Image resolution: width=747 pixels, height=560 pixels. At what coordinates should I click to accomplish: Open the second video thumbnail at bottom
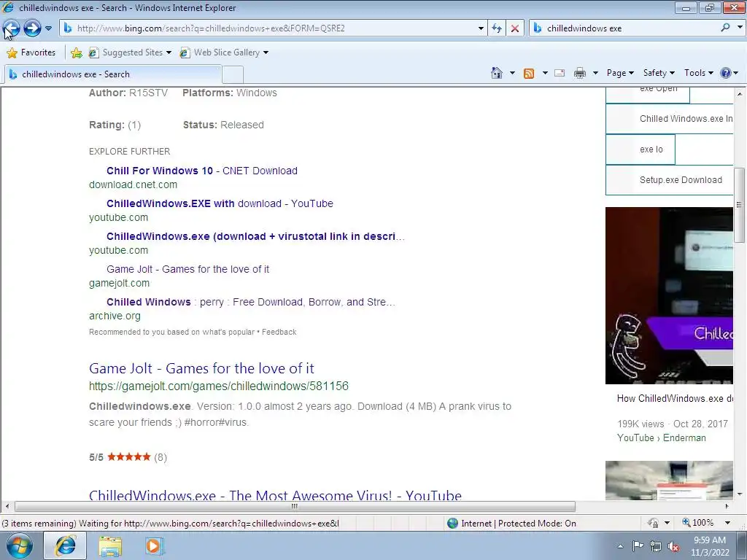pyautogui.click(x=670, y=481)
